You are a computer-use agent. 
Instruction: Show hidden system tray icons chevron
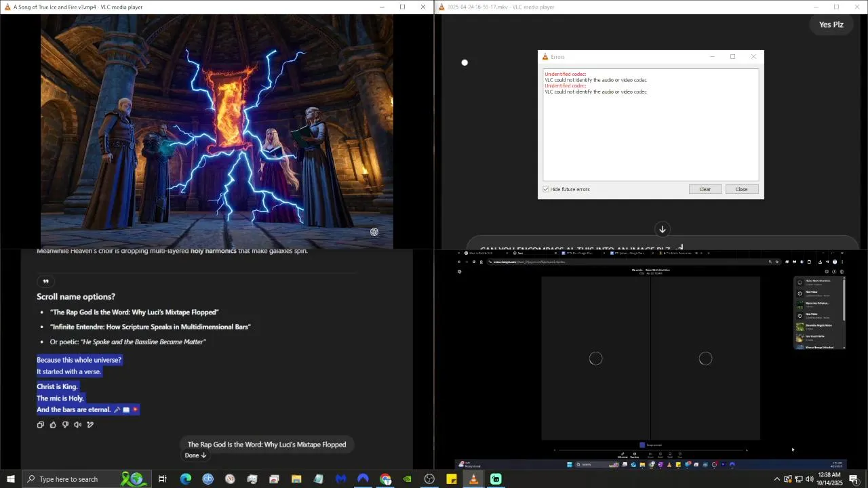776,479
